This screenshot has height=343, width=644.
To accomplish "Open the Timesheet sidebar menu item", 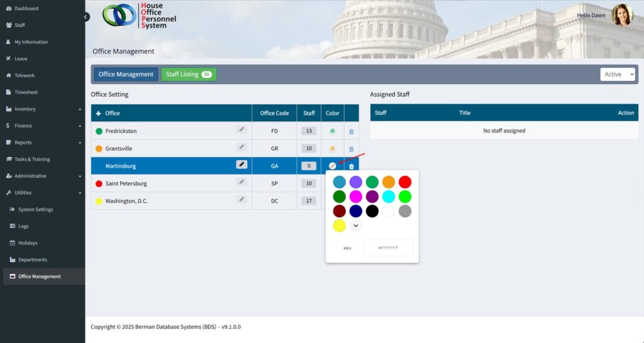I will coord(26,92).
